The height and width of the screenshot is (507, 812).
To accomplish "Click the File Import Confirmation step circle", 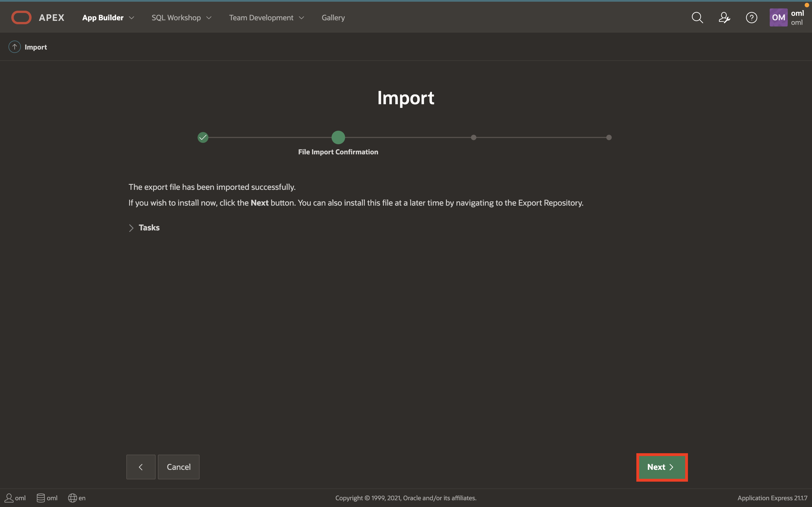I will 338,137.
